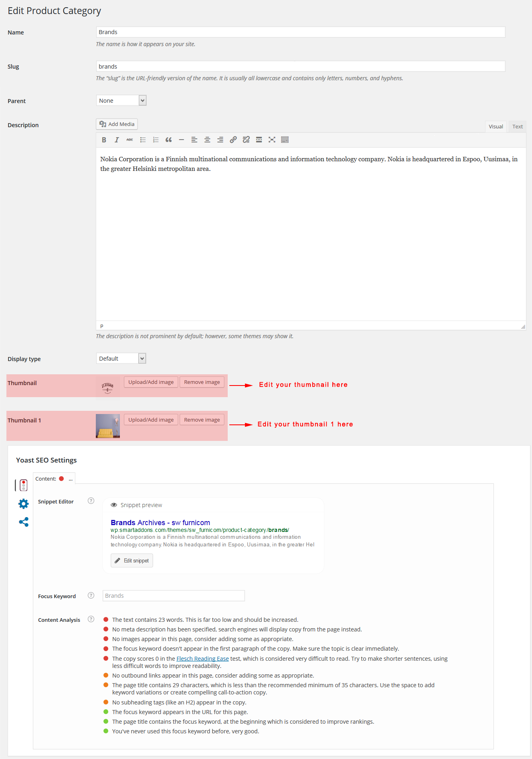Open the Flesch Reading Ease link

(x=202, y=658)
